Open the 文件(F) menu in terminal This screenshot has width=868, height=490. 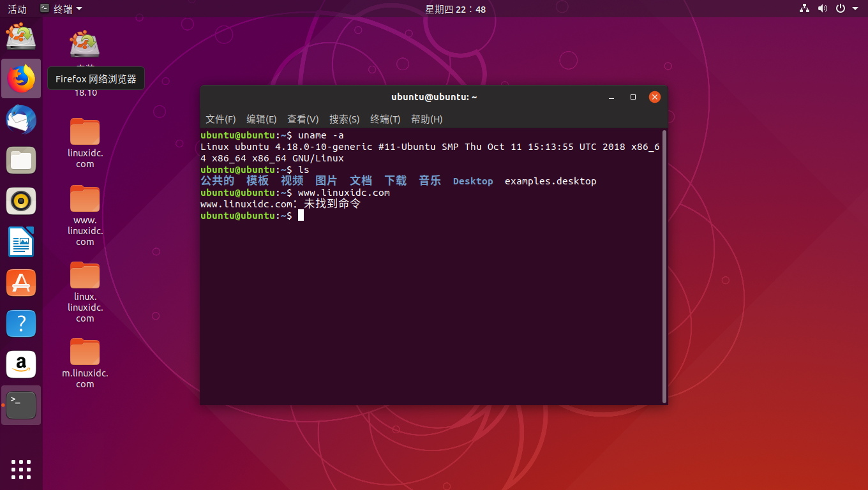[220, 119]
